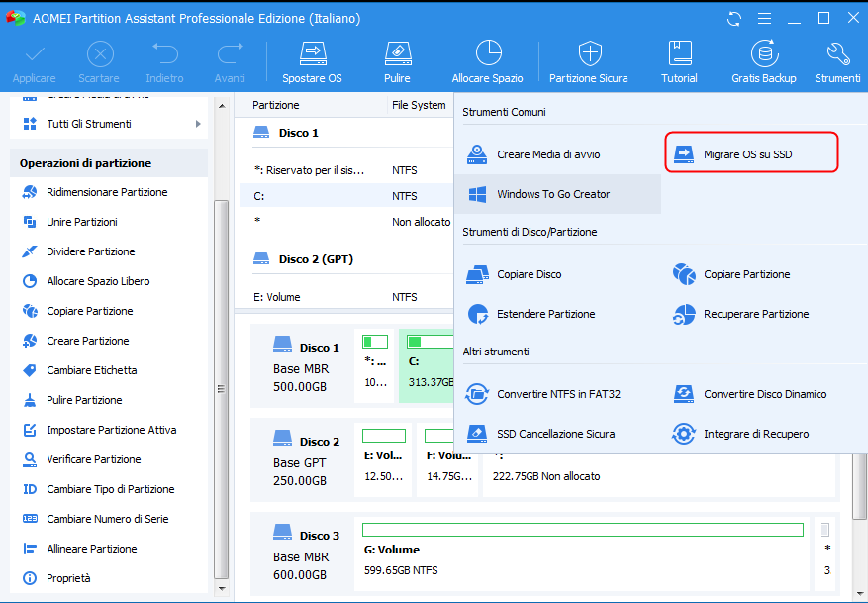Open the Strumenti toolbar menu
This screenshot has width=868, height=603.
point(837,62)
